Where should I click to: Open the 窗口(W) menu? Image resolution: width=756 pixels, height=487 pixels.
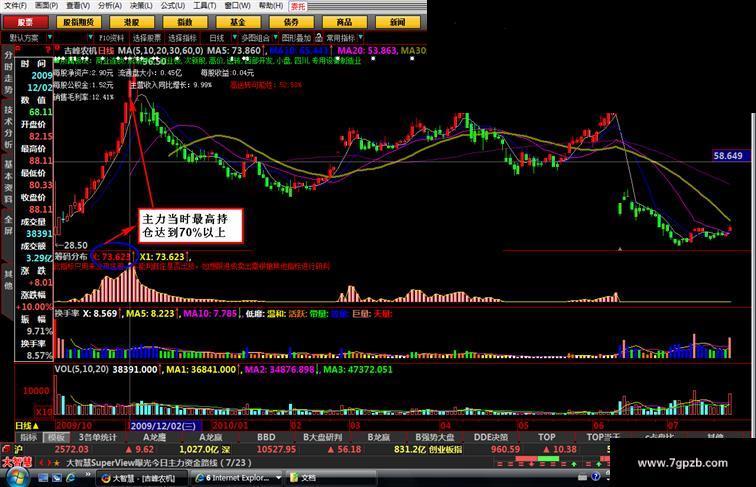237,6
